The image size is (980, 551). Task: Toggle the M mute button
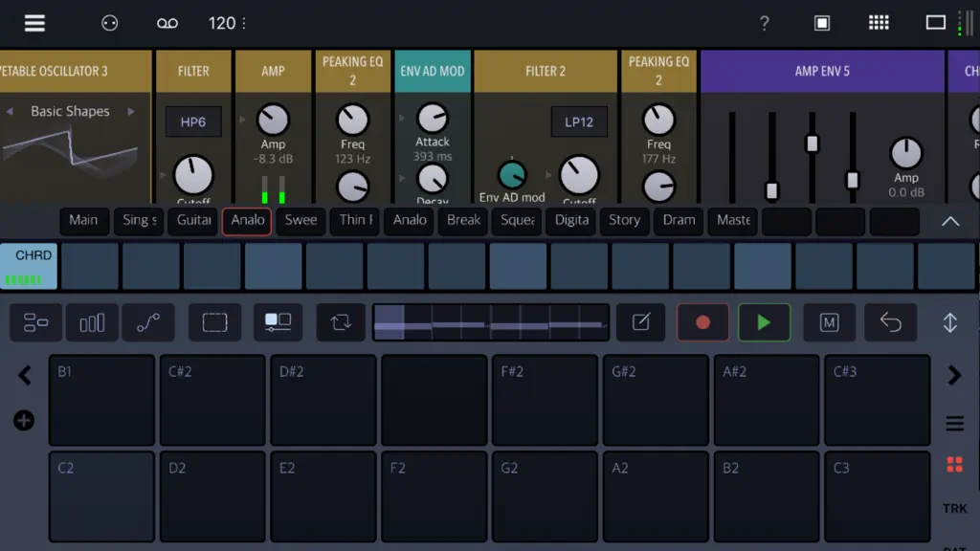829,322
